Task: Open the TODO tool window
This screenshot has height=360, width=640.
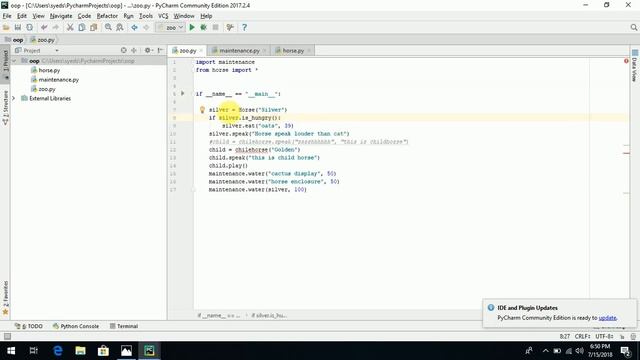Action: [29, 326]
